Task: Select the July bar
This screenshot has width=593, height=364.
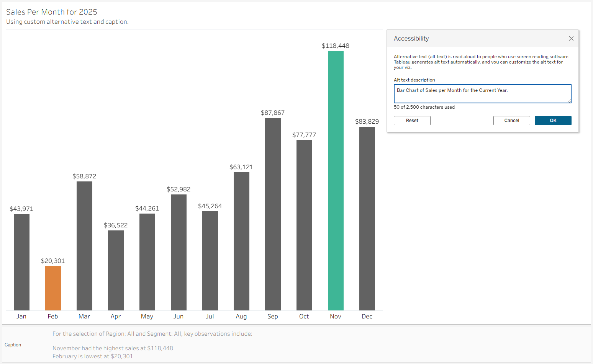Action: pyautogui.click(x=210, y=260)
